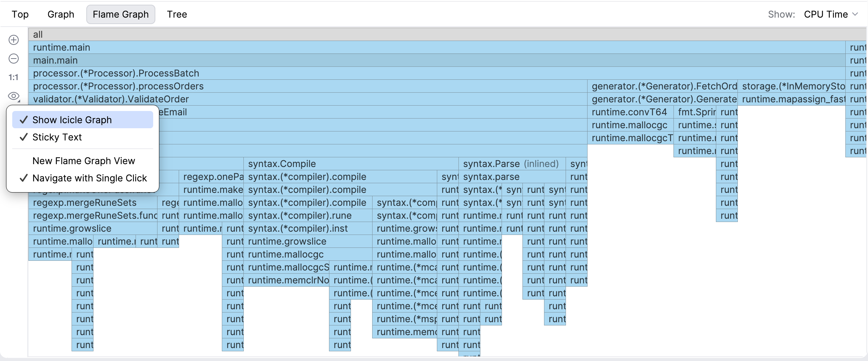Click generator.(*Generator).FetchOrd frame
This screenshot has width=868, height=361.
(663, 86)
